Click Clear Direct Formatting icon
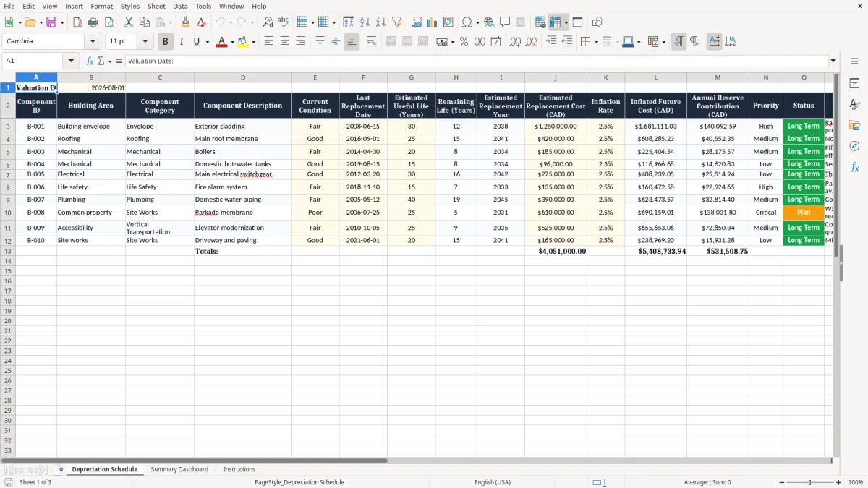 click(x=201, y=22)
